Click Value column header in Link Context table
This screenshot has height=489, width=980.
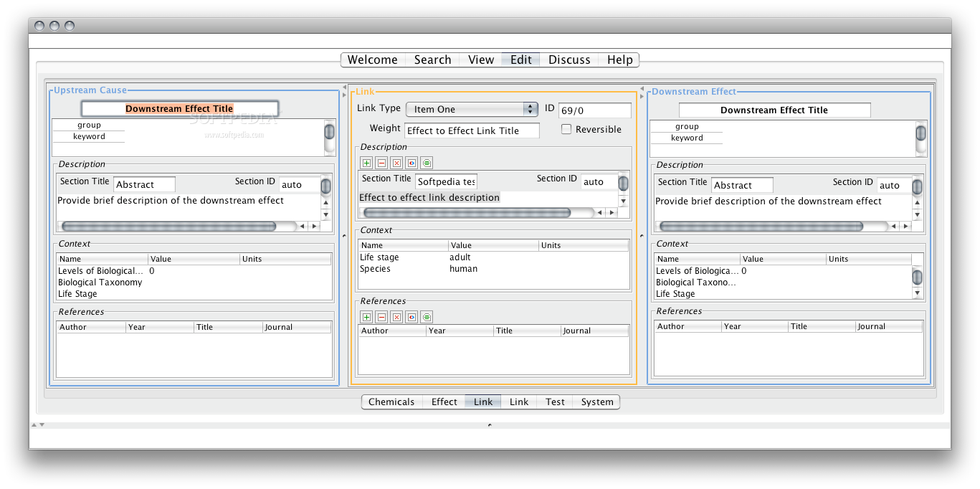tap(493, 245)
